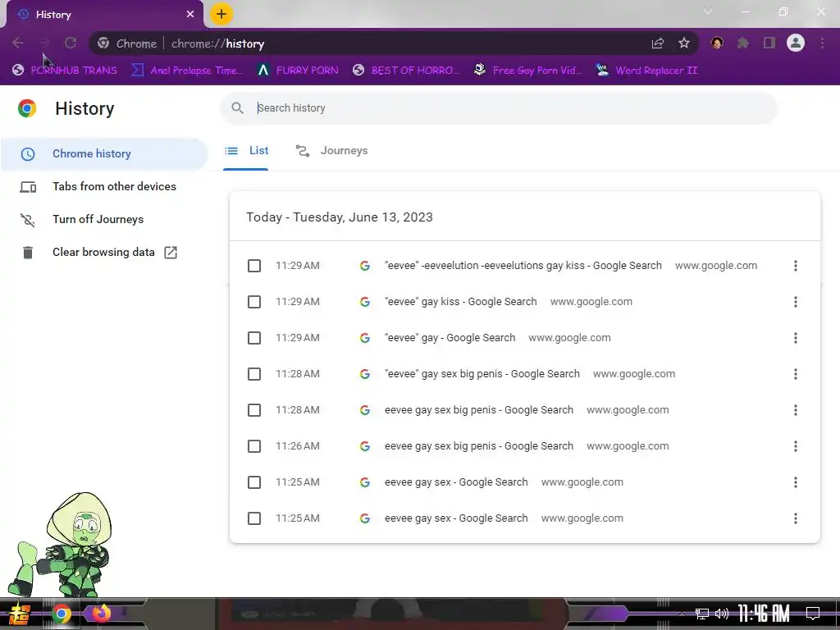Tick the 11:28 AM entry with quoted "eevee"
Viewport: 840px width, 630px height.
[254, 374]
